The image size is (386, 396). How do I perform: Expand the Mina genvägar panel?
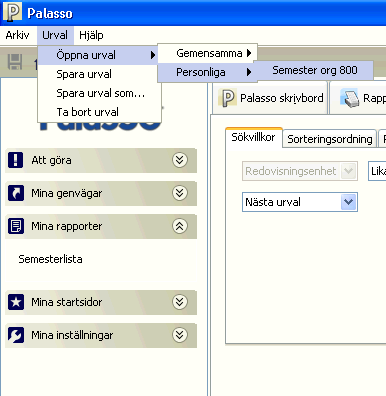pos(180,193)
